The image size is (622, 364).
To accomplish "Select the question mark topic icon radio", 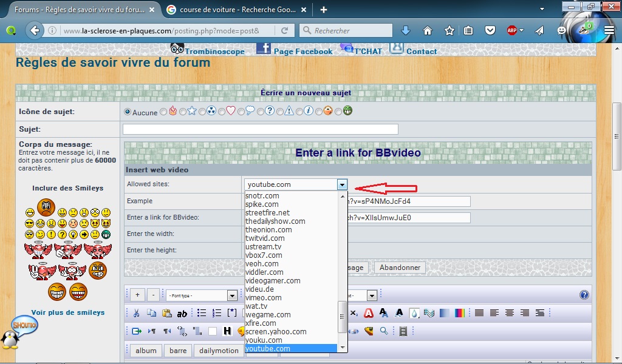I will (x=261, y=112).
